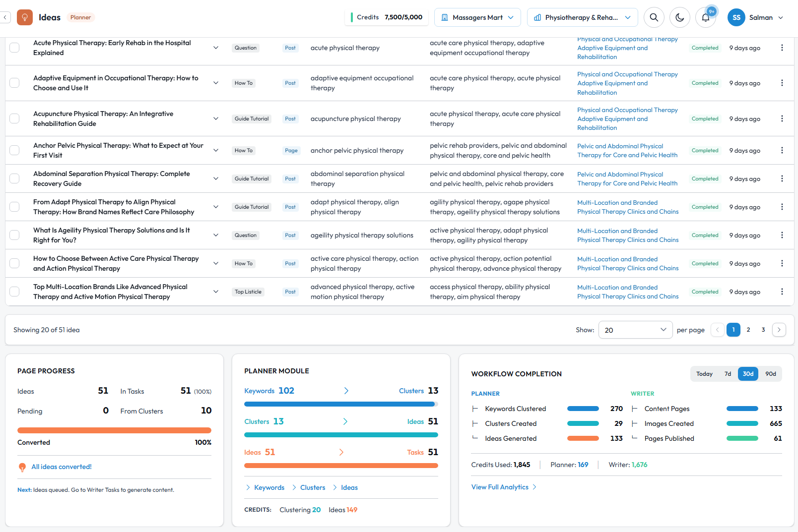Expand the per page count dropdown showing 20

coord(635,330)
